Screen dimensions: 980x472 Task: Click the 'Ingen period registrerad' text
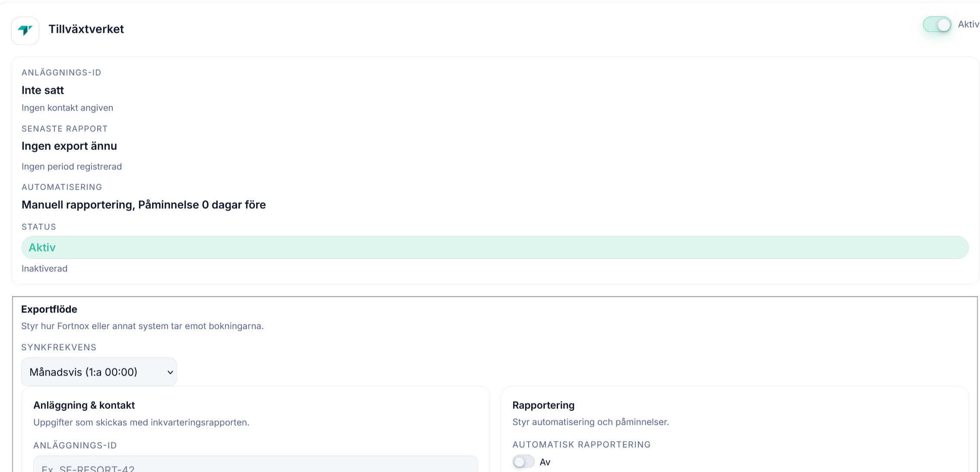click(x=72, y=166)
